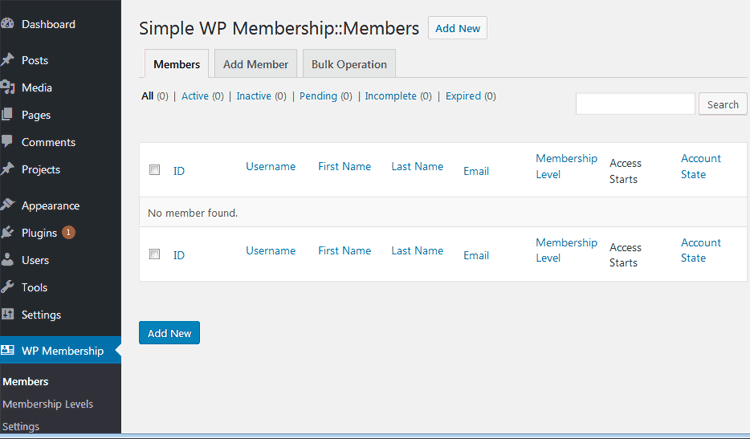Click the Projects pin icon
The height and width of the screenshot is (439, 750).
pyautogui.click(x=7, y=169)
